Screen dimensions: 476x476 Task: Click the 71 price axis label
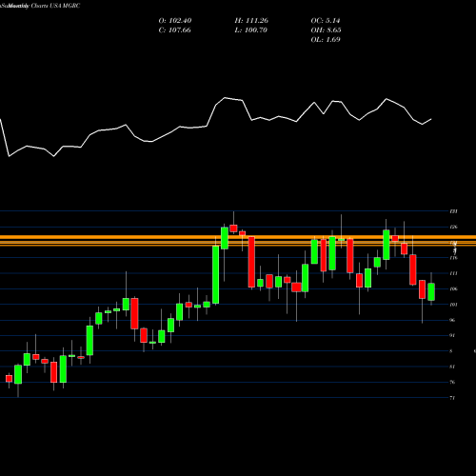[x=452, y=398]
